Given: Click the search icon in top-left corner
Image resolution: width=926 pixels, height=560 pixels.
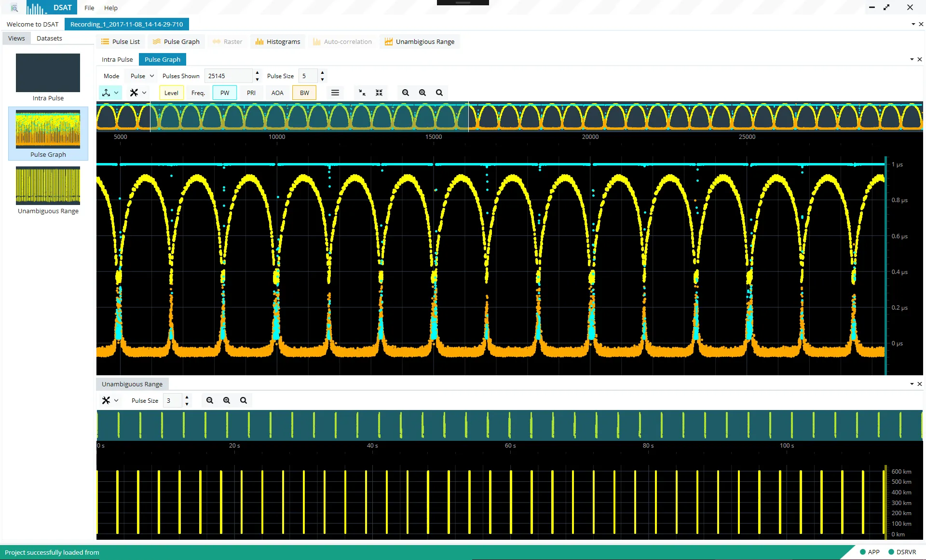Looking at the screenshot, I should 14,8.
